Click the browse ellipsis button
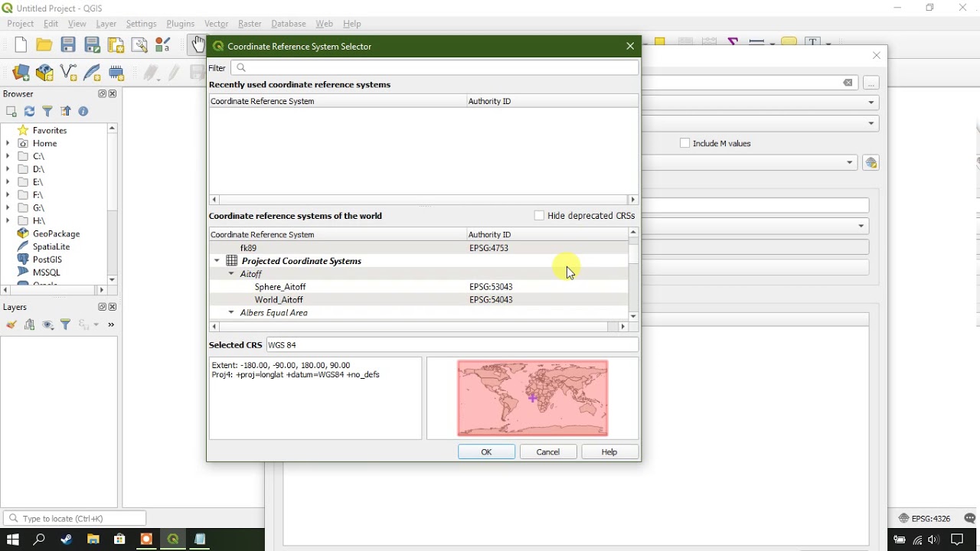This screenshot has width=980, height=551. 871,83
